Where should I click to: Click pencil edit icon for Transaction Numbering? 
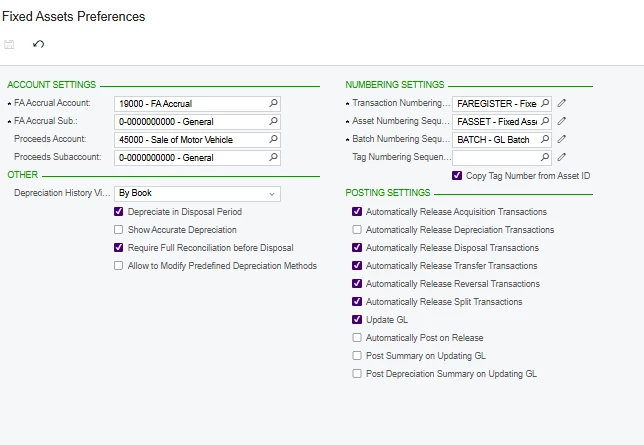[561, 103]
